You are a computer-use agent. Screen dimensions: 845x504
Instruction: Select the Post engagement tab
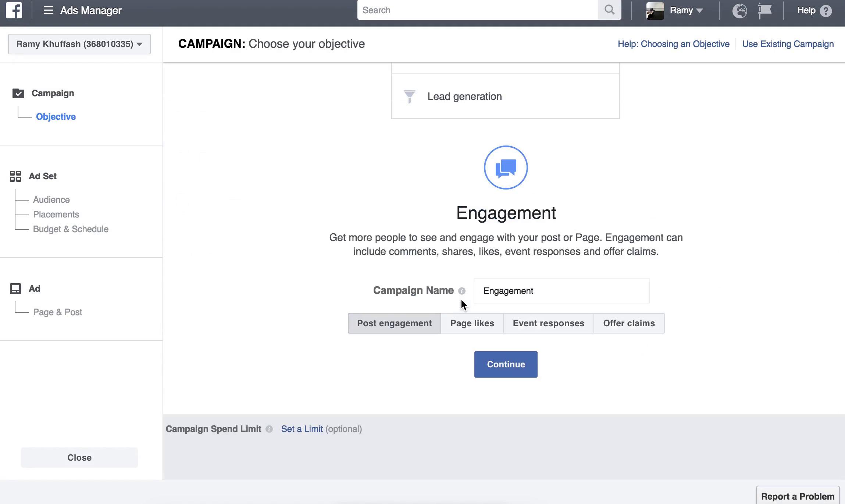[x=394, y=323]
